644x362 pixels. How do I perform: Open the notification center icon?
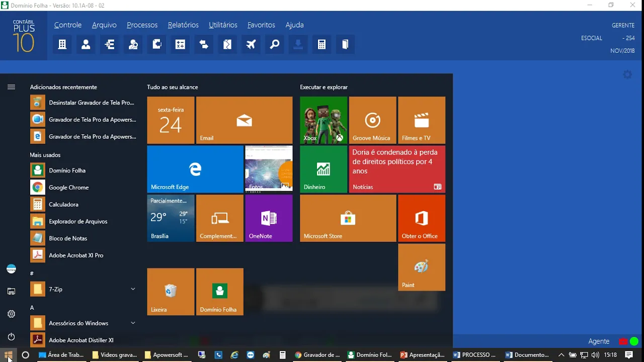[x=629, y=355]
